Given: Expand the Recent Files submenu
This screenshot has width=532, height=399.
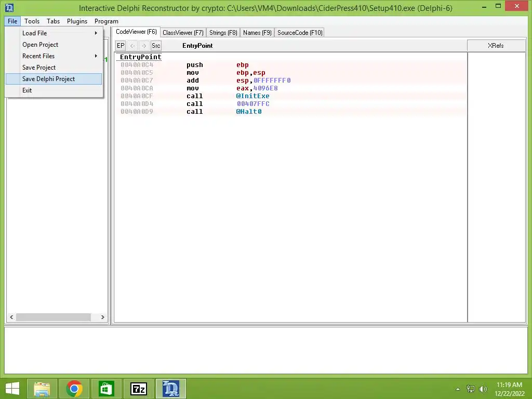Looking at the screenshot, I should [54, 56].
